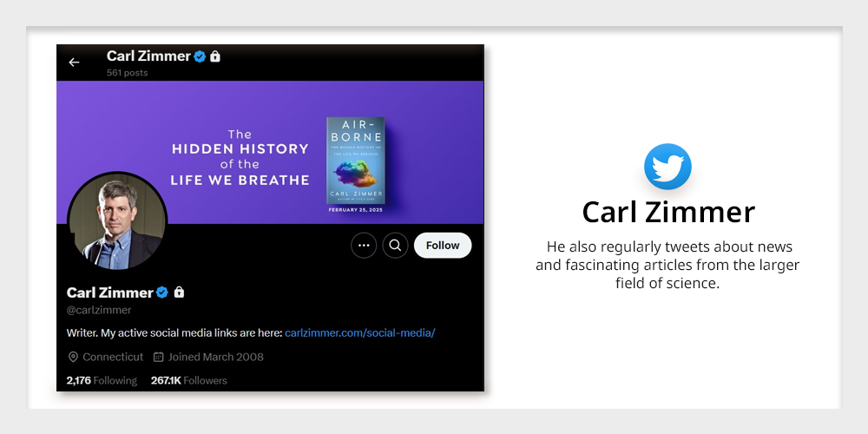868x434 pixels.
Task: Open the 2,176 Following list
Action: (x=102, y=380)
